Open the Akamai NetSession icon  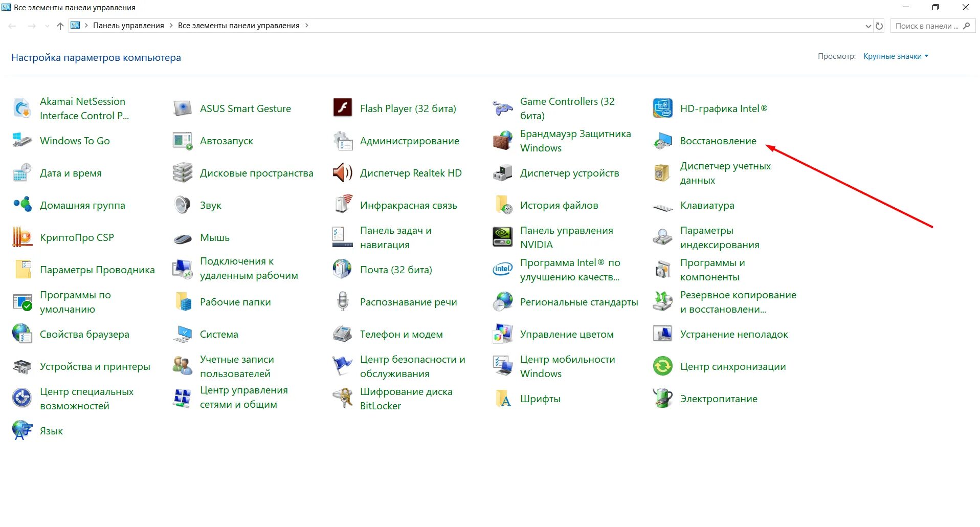coord(22,108)
